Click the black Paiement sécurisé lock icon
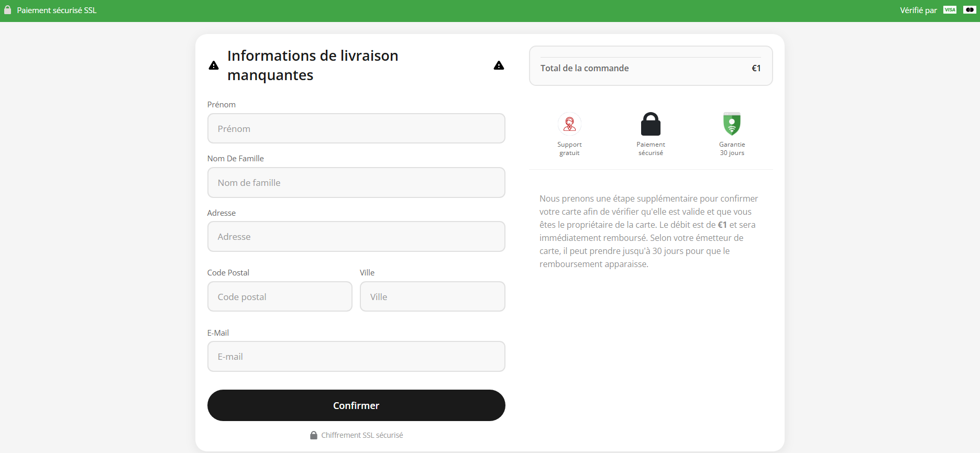 (x=651, y=124)
